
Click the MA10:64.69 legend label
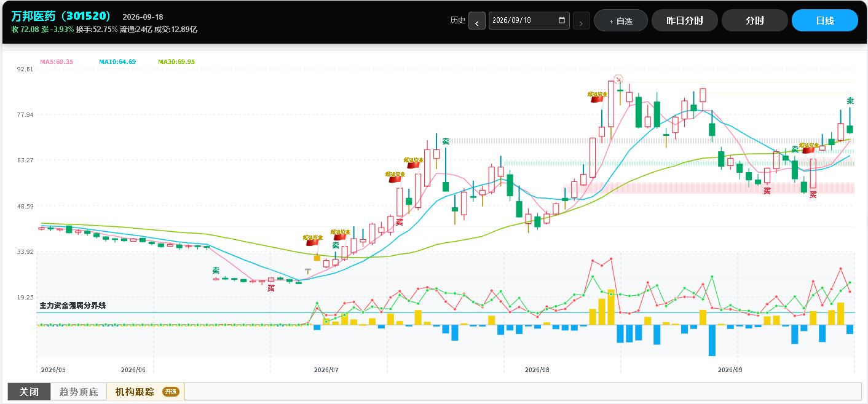click(117, 61)
